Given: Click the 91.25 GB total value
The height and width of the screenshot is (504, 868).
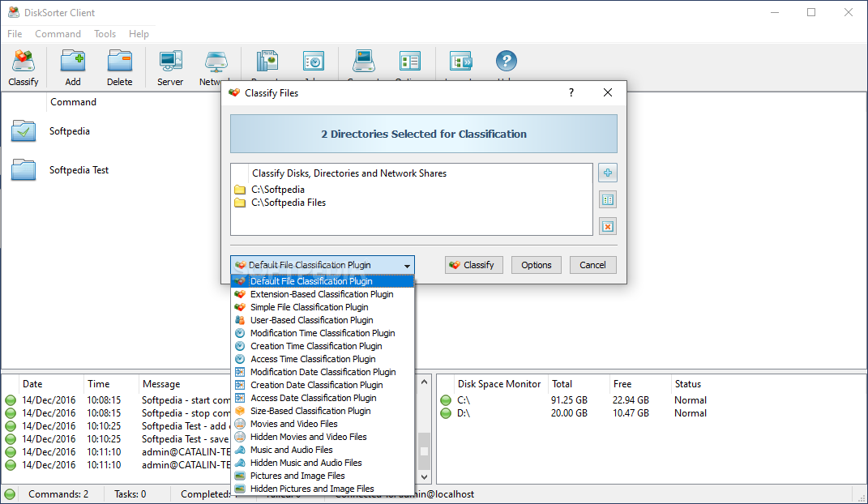Looking at the screenshot, I should [569, 400].
